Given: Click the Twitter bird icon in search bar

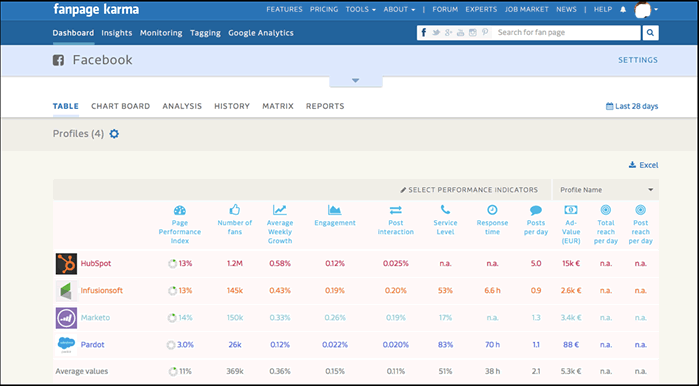Looking at the screenshot, I should click(x=436, y=33).
